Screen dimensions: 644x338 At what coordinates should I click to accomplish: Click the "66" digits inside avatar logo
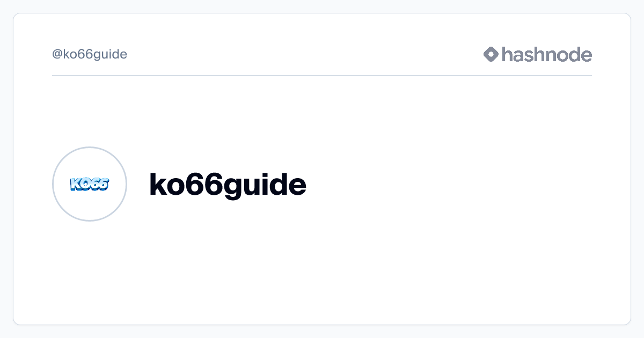99,185
